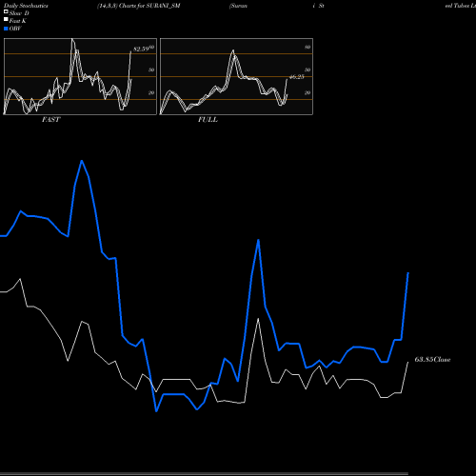Click the 63.85 Close price label
This screenshot has width=476, height=476.
(x=432, y=360)
